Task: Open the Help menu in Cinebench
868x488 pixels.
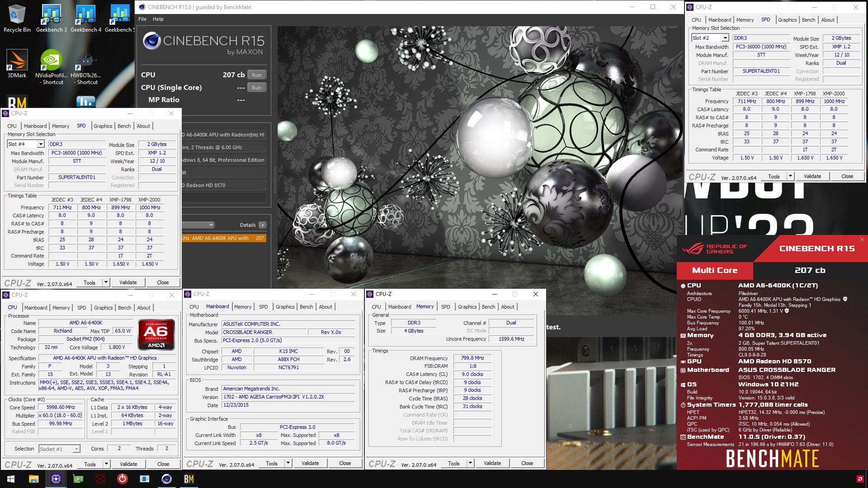Action: (x=158, y=19)
